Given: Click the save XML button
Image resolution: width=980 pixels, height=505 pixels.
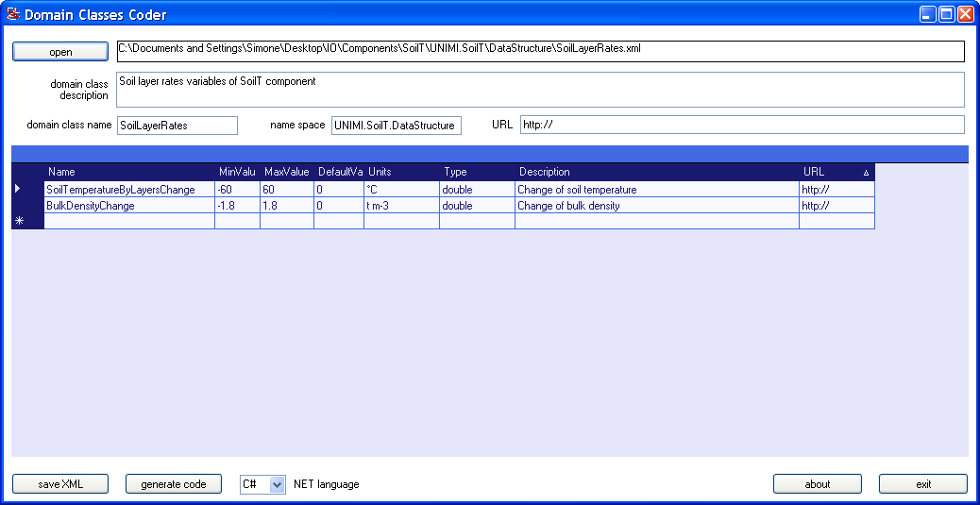Looking at the screenshot, I should click(60, 483).
